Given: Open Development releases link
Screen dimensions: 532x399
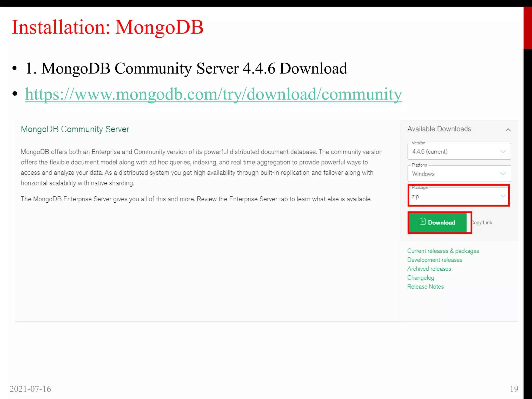Looking at the screenshot, I should click(x=435, y=260).
